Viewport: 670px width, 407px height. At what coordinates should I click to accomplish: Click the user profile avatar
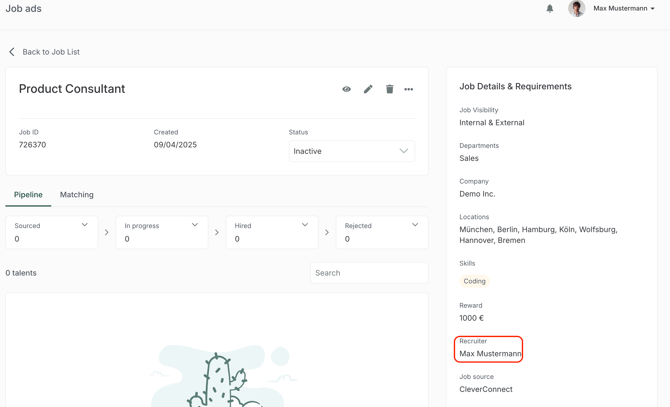pyautogui.click(x=576, y=9)
